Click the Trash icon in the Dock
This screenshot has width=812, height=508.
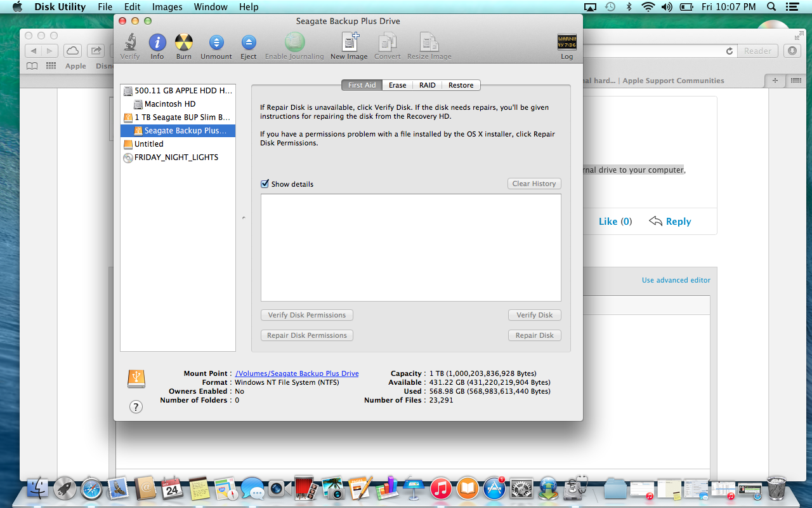coord(776,488)
